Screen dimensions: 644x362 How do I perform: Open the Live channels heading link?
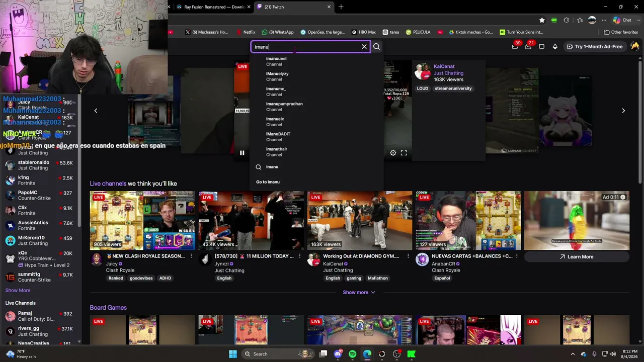tap(108, 184)
